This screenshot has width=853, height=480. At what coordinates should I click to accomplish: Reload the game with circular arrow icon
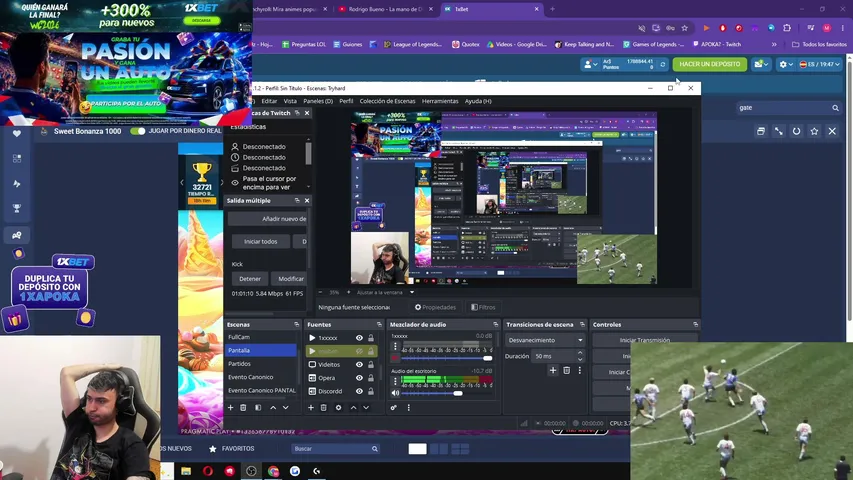[796, 131]
